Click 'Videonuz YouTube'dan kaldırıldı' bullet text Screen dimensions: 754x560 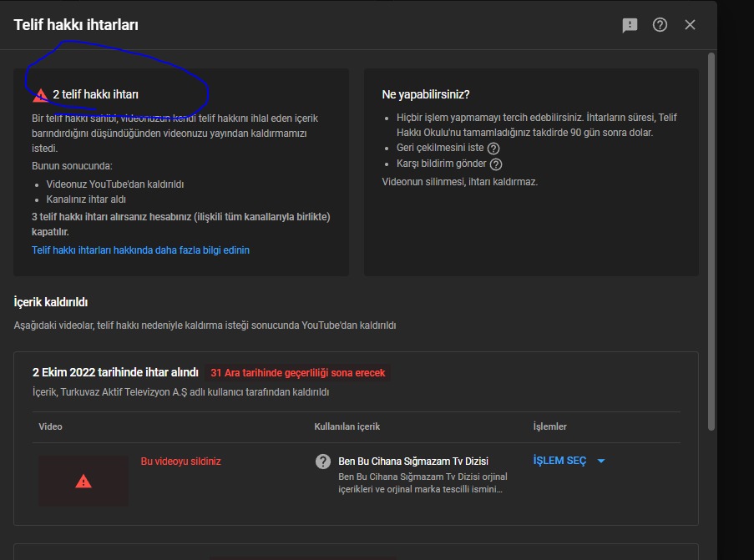tap(115, 184)
